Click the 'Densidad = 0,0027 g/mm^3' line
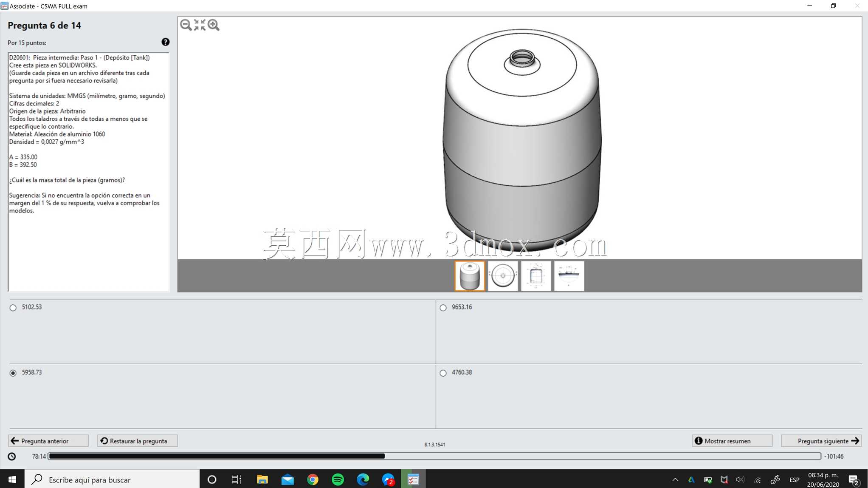 (47, 142)
